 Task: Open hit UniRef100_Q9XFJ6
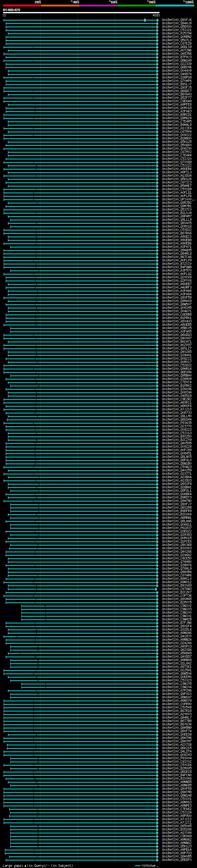[177, 20]
